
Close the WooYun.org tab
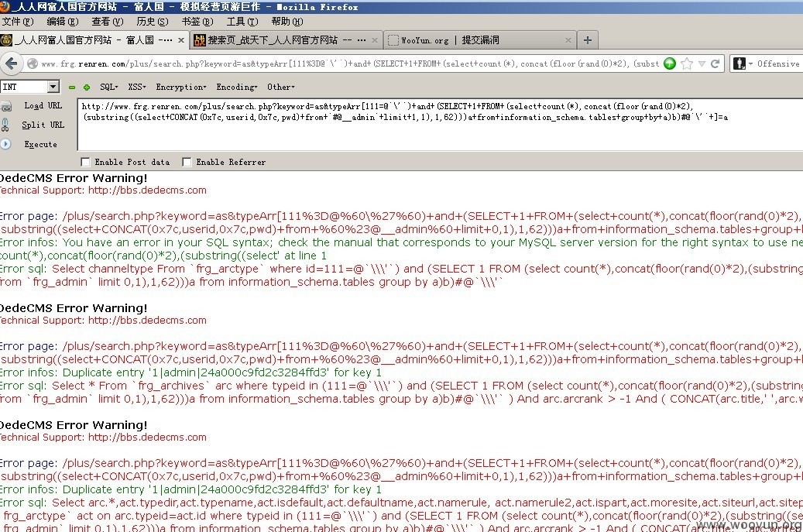568,40
